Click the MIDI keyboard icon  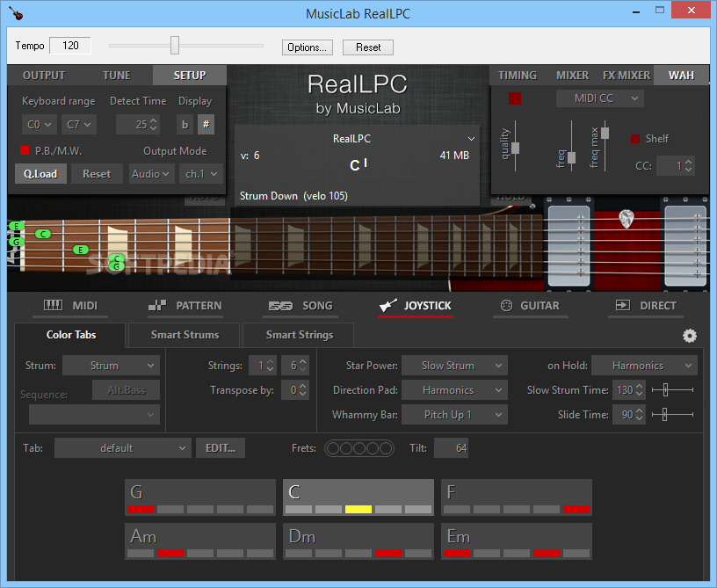pos(53,306)
